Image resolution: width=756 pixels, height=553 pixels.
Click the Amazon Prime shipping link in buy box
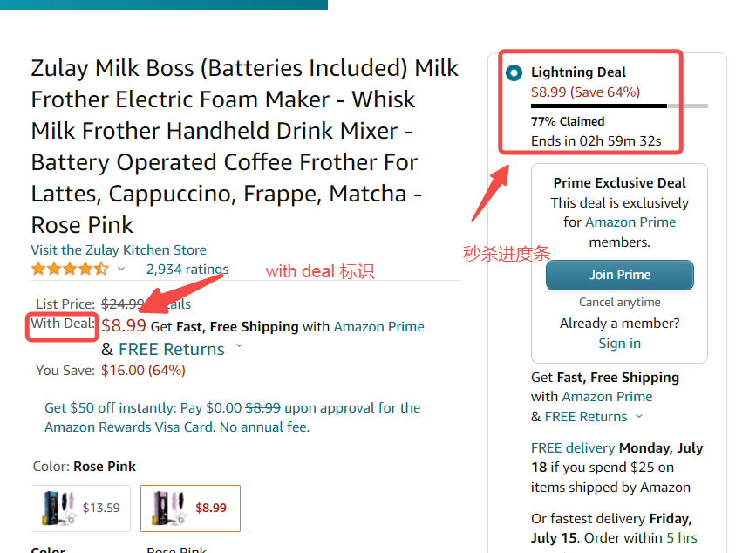click(x=607, y=397)
